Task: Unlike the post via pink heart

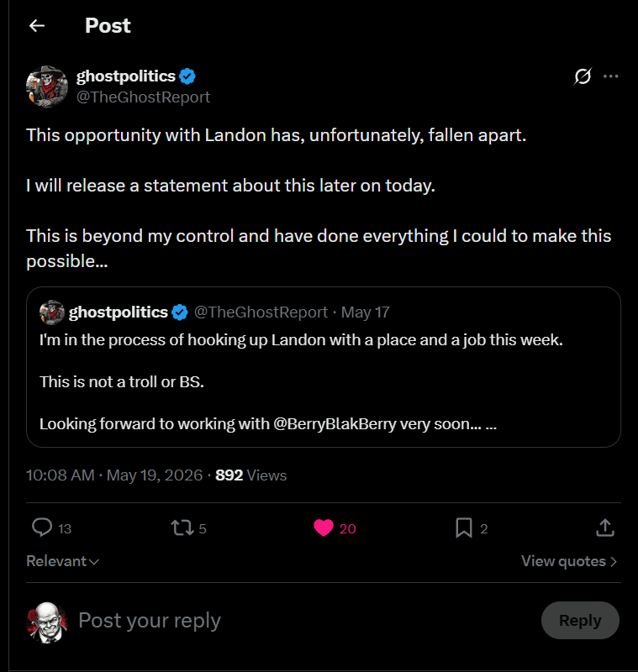Action: click(x=324, y=528)
